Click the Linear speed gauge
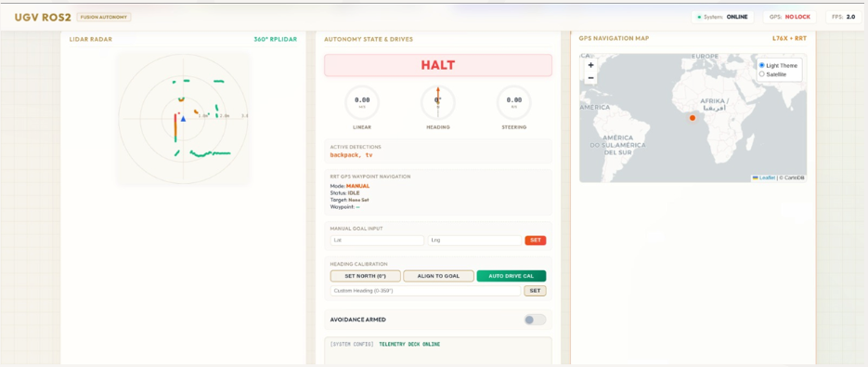868x367 pixels. point(362,102)
